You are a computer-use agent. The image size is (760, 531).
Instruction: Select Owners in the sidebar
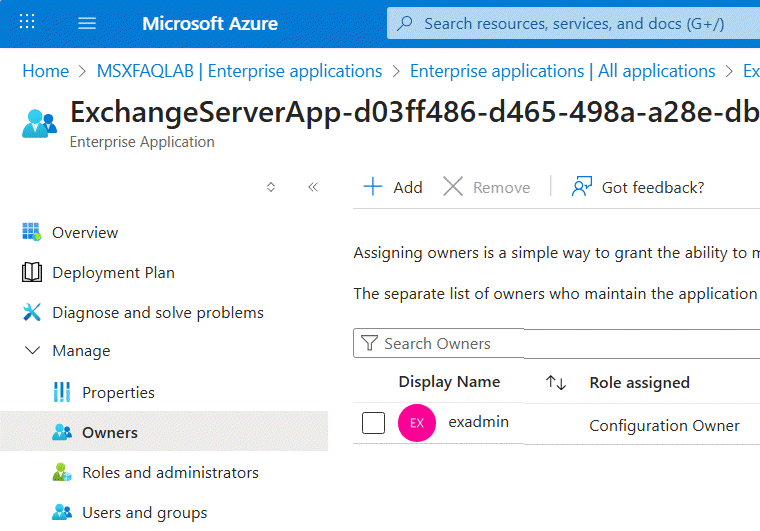[x=164, y=432]
